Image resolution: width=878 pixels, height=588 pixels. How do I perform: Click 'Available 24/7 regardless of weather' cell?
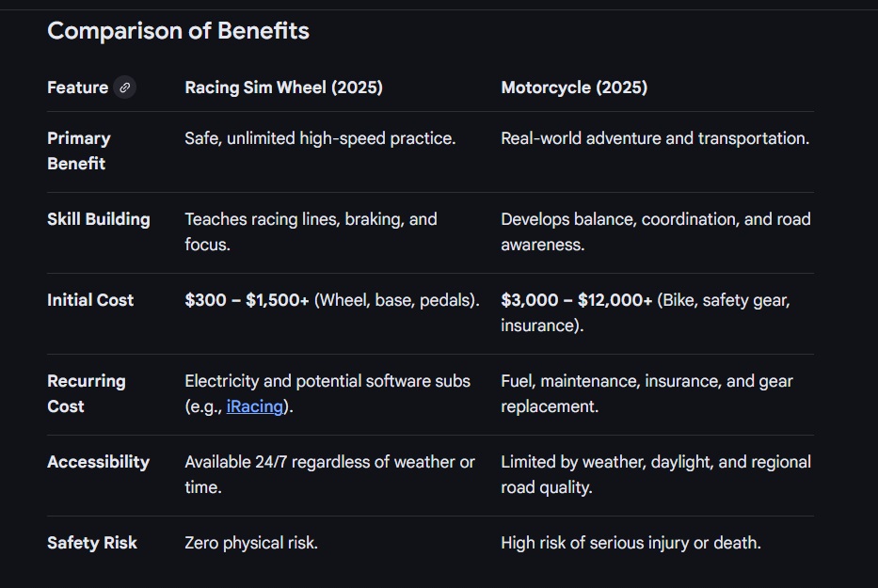[x=329, y=462]
